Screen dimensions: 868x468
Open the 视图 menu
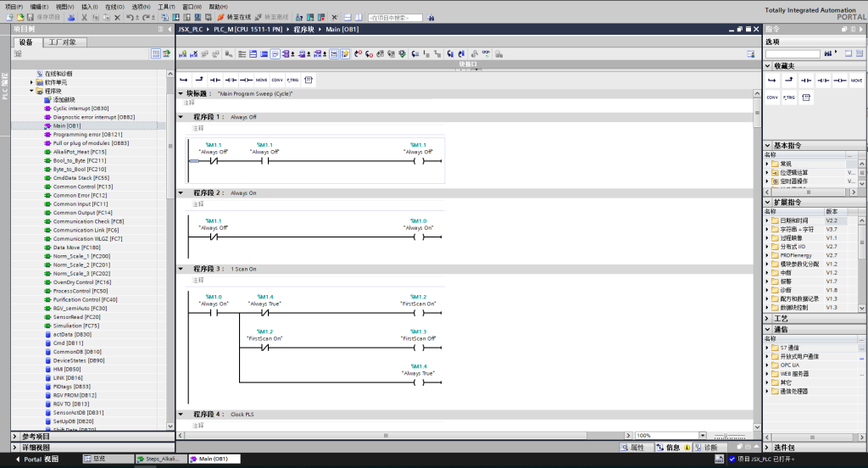[64, 7]
